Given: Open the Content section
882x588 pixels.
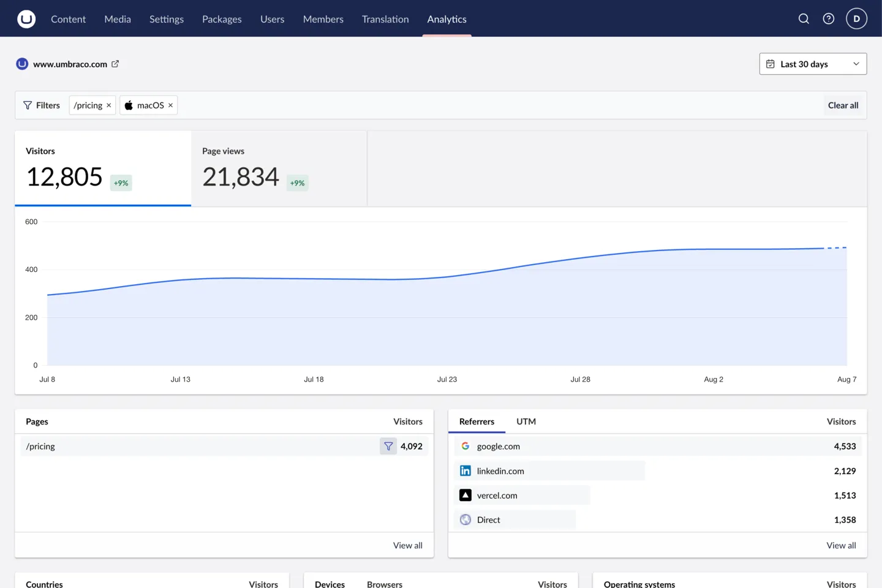Looking at the screenshot, I should tap(68, 19).
